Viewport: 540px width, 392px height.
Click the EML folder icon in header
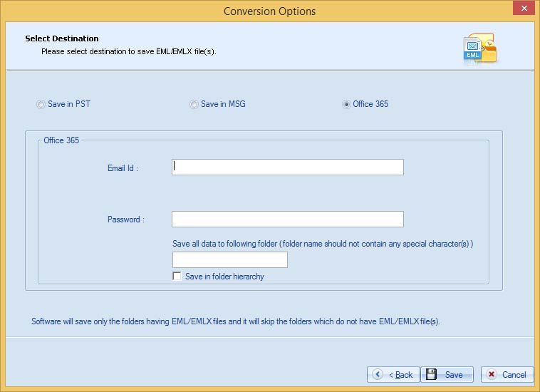click(480, 48)
